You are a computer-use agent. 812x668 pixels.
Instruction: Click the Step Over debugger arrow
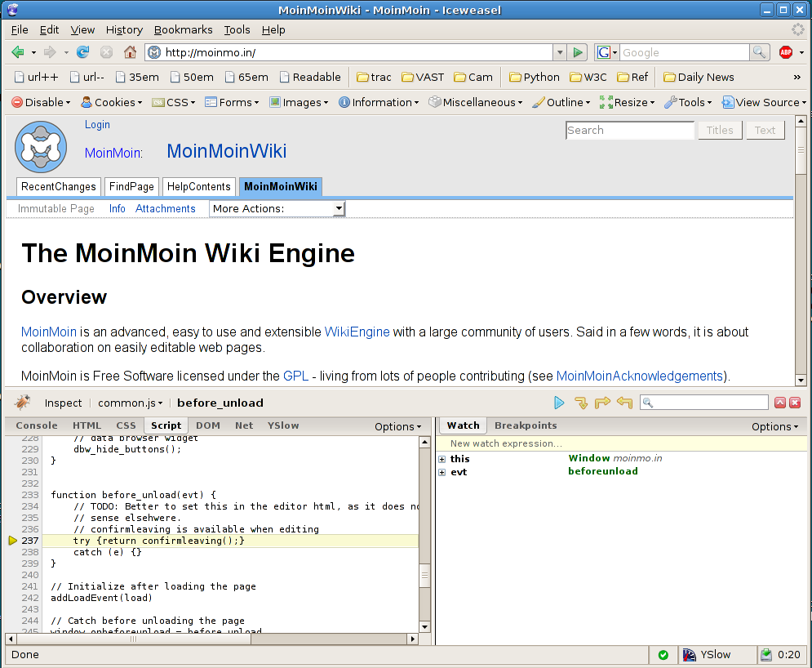pyautogui.click(x=602, y=403)
